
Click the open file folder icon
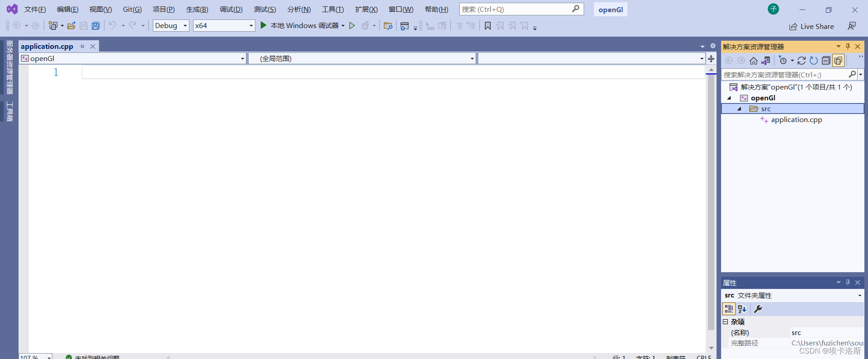tap(71, 26)
